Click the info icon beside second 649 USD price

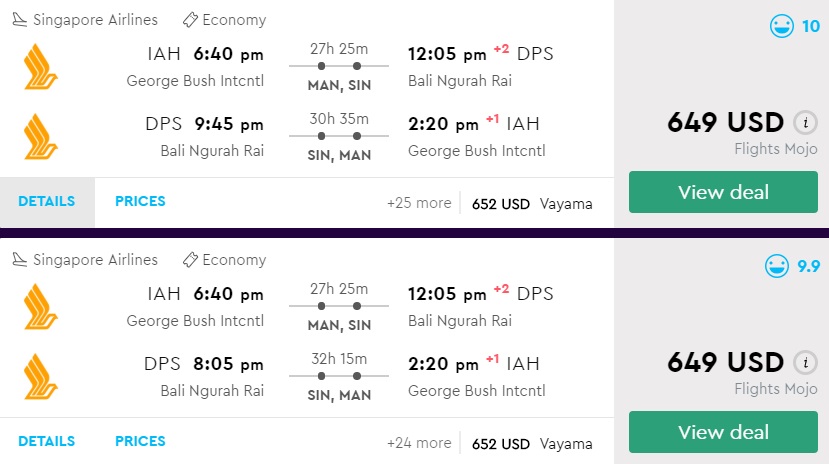[804, 363]
